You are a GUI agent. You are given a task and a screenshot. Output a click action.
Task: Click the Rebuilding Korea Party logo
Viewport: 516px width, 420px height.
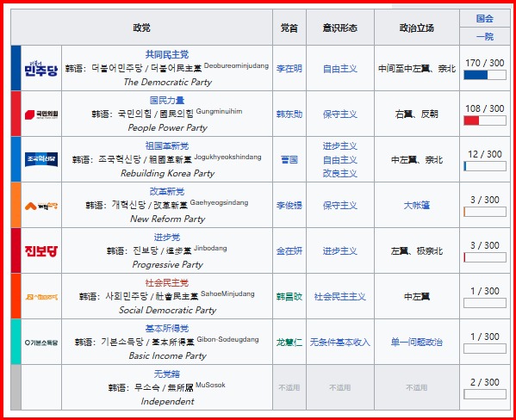[x=41, y=159]
